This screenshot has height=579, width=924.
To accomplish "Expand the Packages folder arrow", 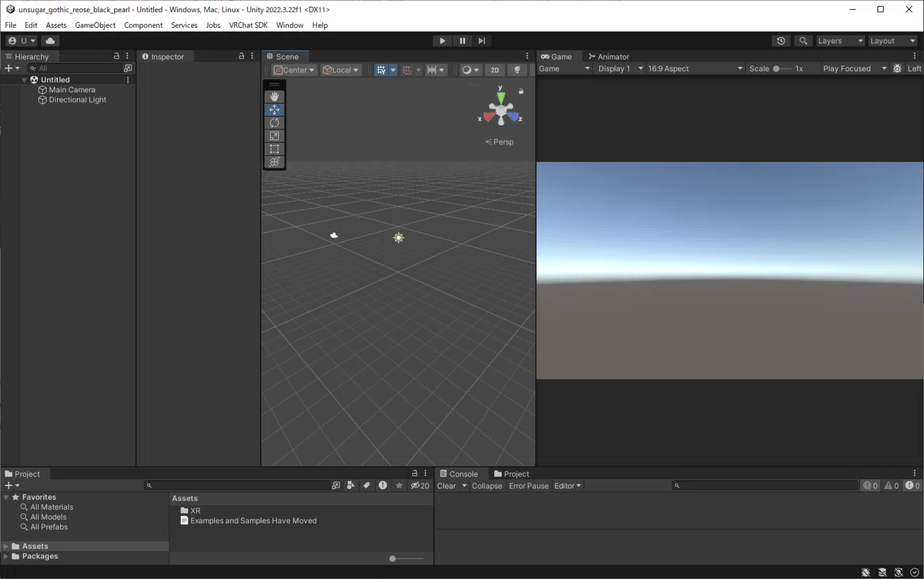I will [6, 556].
